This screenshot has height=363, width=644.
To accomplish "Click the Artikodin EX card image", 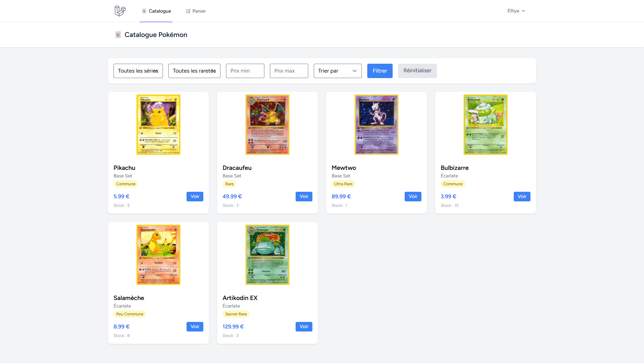I will 267,254.
